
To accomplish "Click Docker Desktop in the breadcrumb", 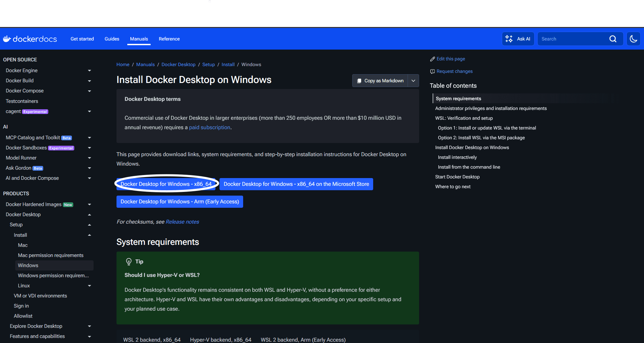I will click(178, 64).
